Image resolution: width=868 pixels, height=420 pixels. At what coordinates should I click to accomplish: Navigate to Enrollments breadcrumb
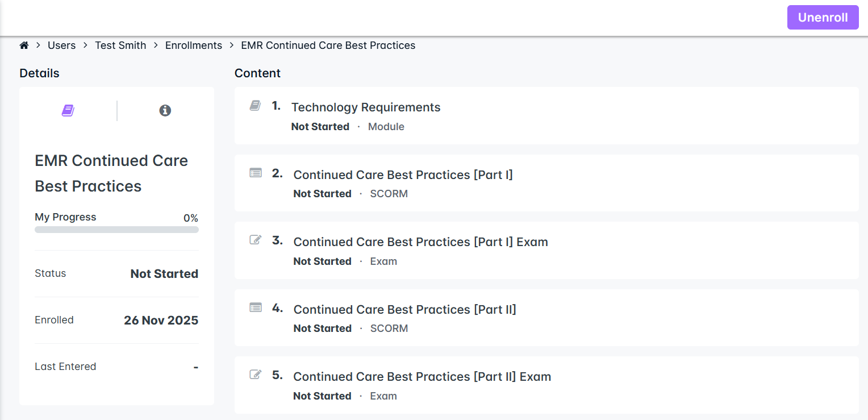coord(194,45)
